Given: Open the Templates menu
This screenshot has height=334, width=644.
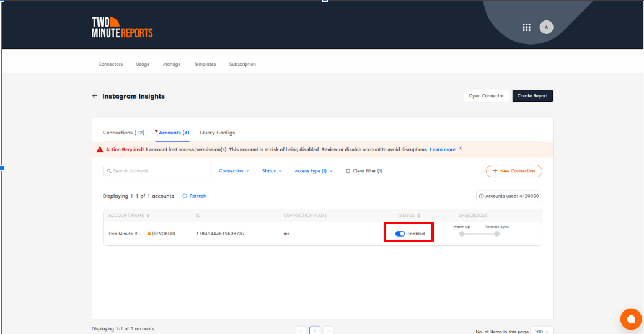Looking at the screenshot, I should coord(205,64).
